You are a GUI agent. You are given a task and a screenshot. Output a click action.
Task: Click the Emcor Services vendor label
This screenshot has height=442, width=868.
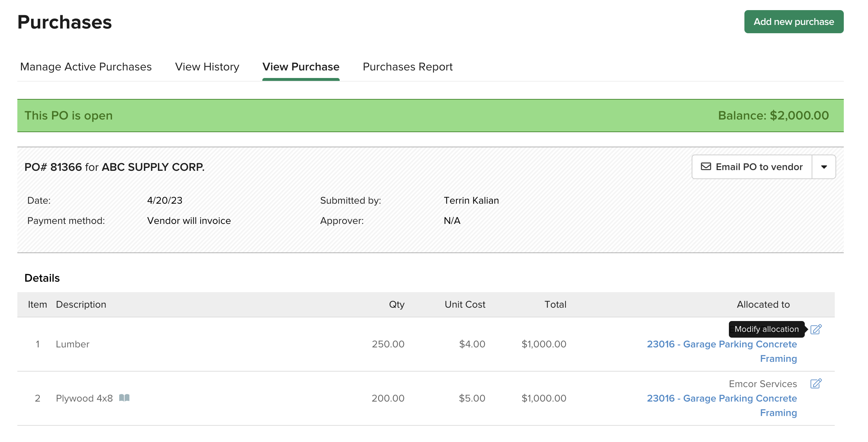pyautogui.click(x=762, y=384)
